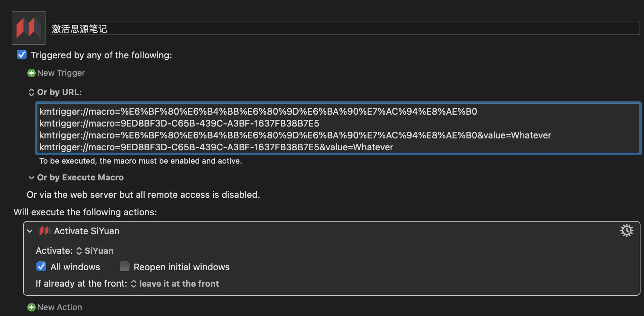This screenshot has width=644, height=316.
Task: Open the action gear settings menu
Action: [626, 231]
